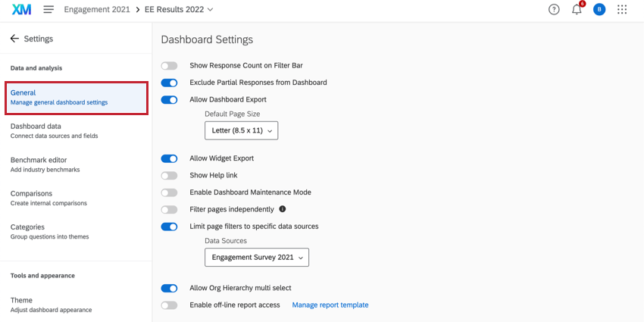This screenshot has width=644, height=322.
Task: Open the app switcher grid icon
Action: pyautogui.click(x=622, y=10)
